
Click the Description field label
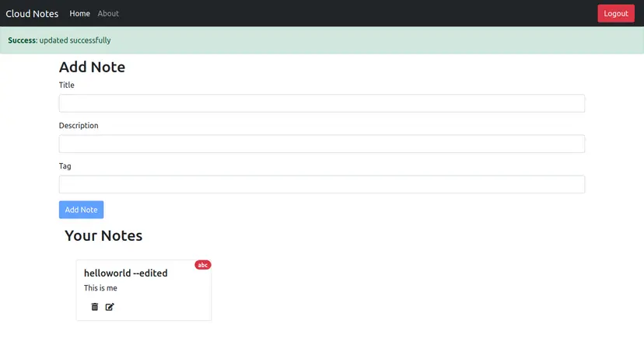(x=79, y=125)
